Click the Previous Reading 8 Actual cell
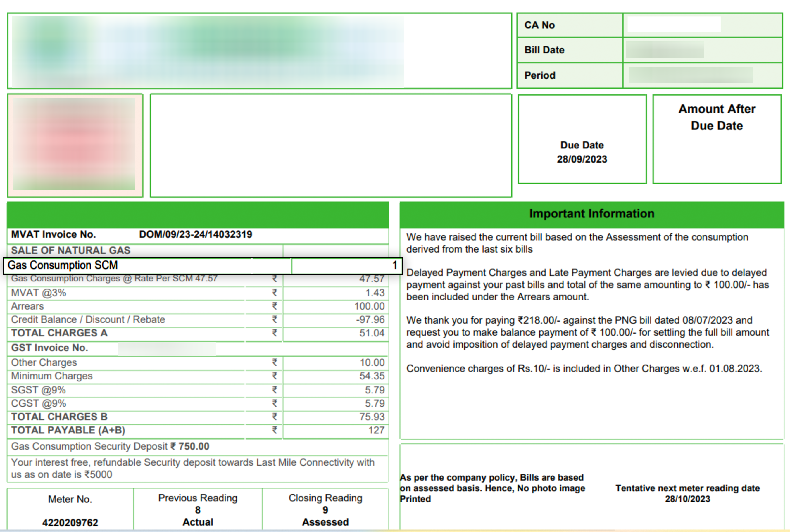 tap(198, 509)
